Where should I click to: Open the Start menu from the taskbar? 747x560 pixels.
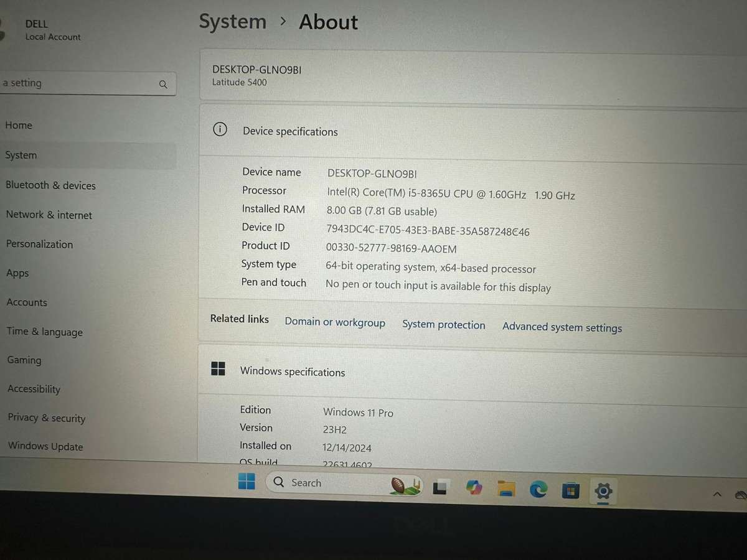[247, 483]
